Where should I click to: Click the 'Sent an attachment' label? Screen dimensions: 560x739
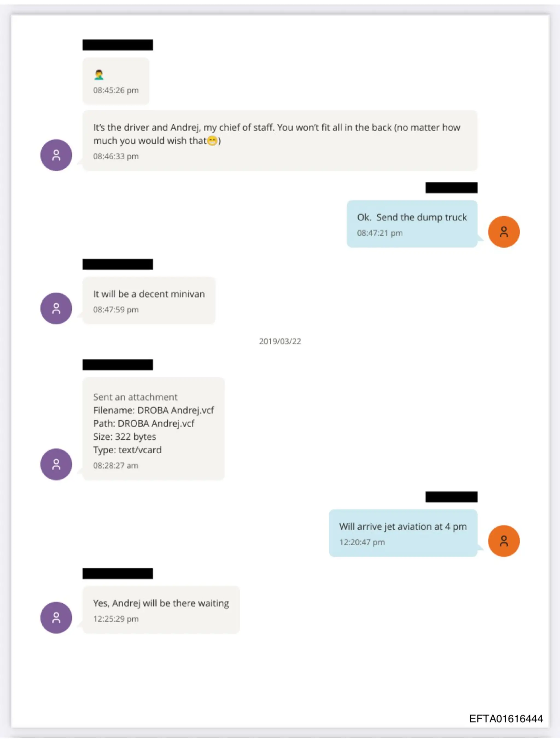pos(135,397)
